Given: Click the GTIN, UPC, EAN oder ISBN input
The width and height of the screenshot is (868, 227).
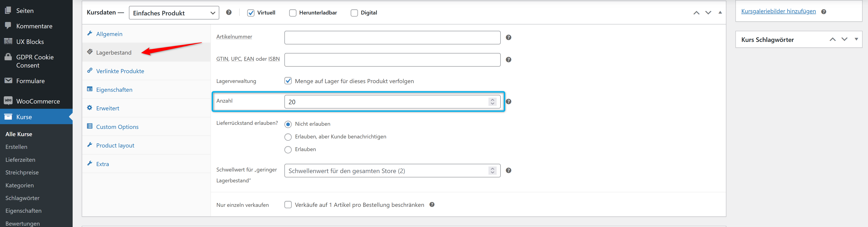Looking at the screenshot, I should [392, 60].
